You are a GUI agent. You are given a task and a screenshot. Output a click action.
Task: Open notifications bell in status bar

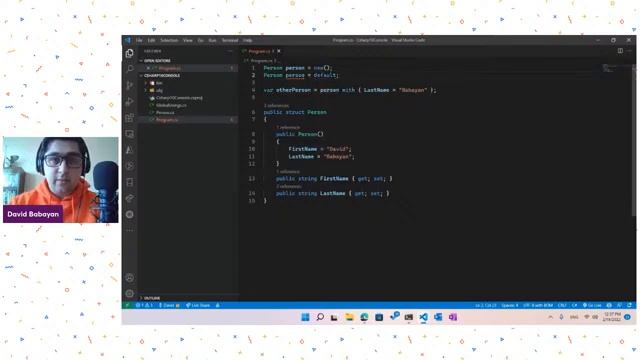(x=629, y=305)
